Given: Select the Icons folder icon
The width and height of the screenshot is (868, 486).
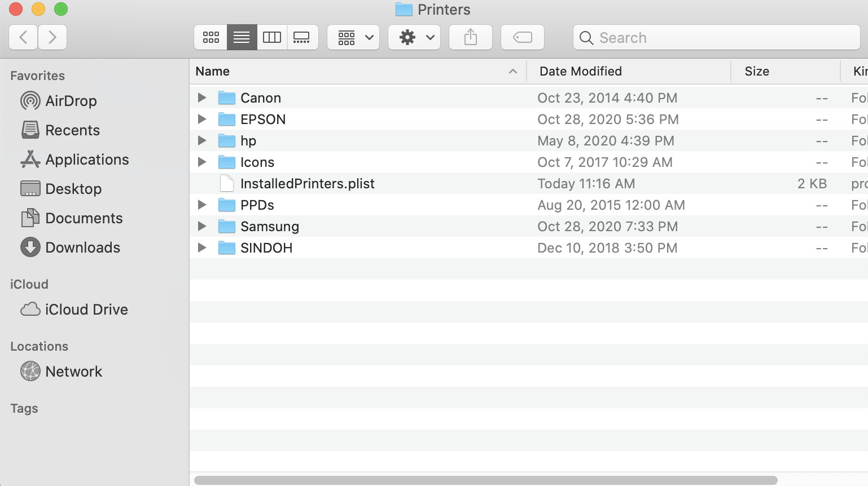Looking at the screenshot, I should click(x=227, y=162).
